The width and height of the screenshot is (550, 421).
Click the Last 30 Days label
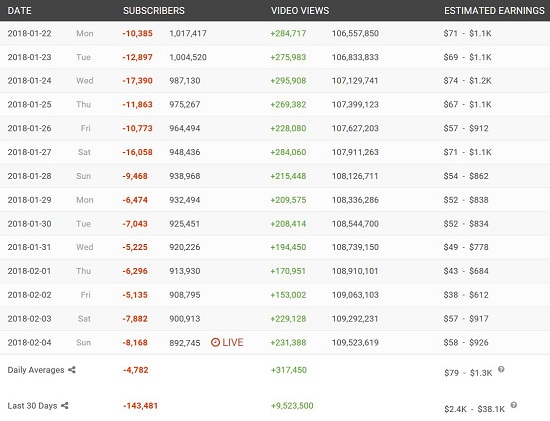tap(32, 406)
